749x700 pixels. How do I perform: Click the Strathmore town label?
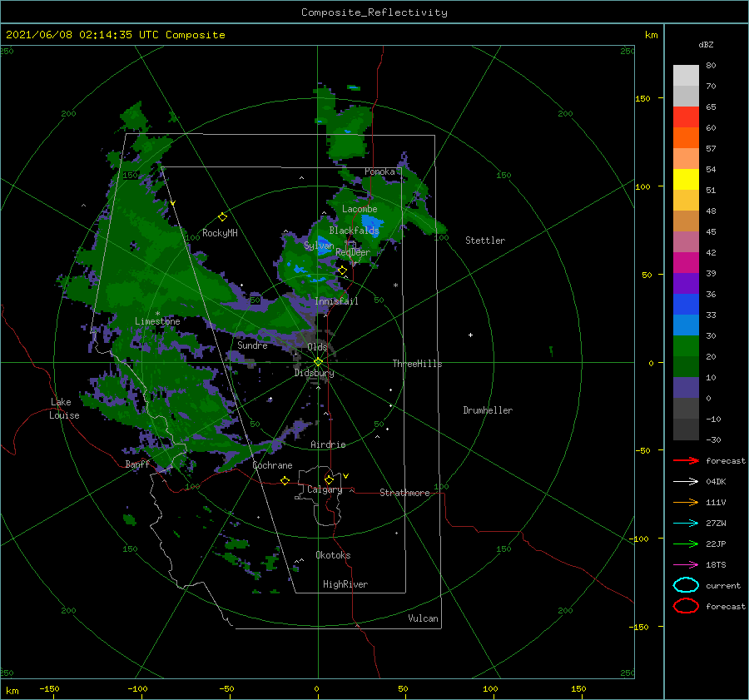404,493
